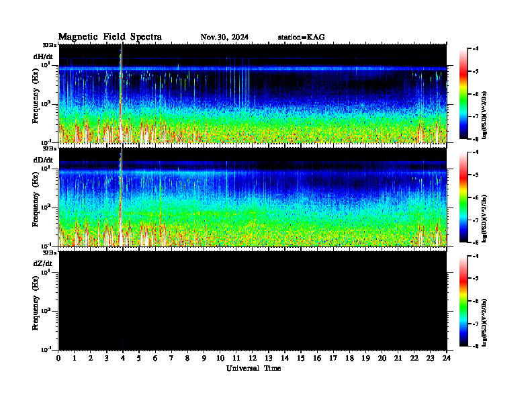532x411 pixels.
Task: Click the dD/dt spectrogram plot area
Action: [253, 197]
